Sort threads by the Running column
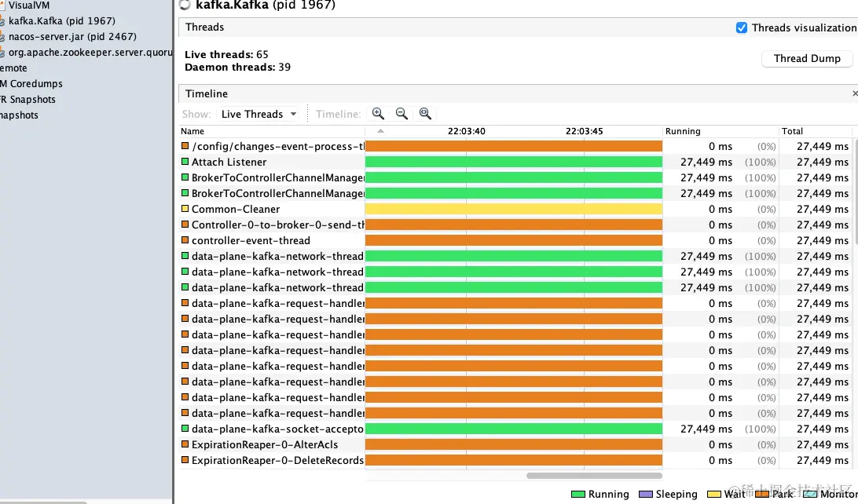 click(x=720, y=131)
